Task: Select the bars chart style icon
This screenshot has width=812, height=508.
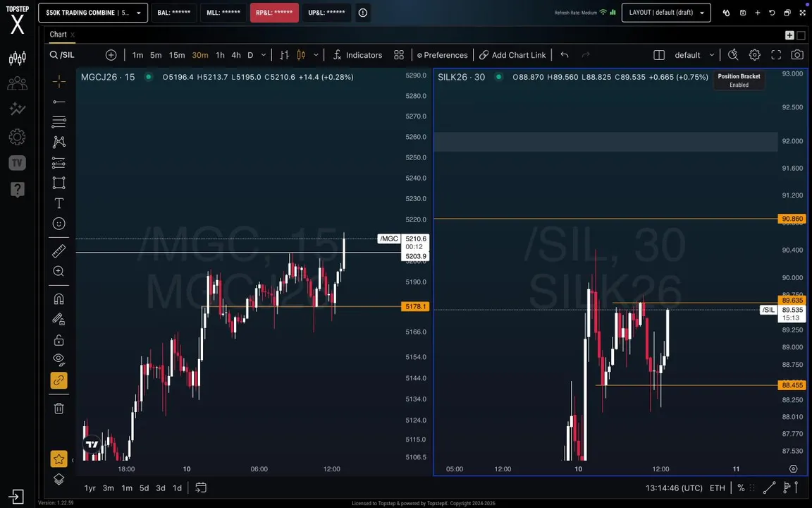Action: 284,55
